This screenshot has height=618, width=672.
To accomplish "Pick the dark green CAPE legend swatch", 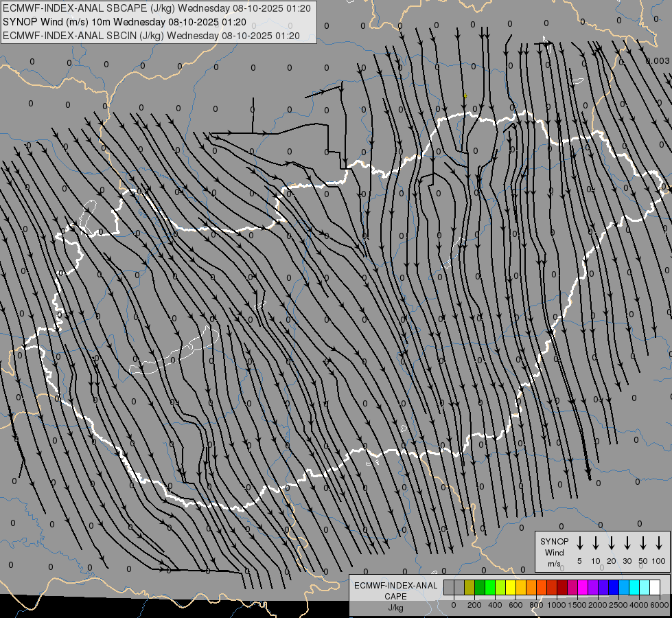I will tap(480, 587).
